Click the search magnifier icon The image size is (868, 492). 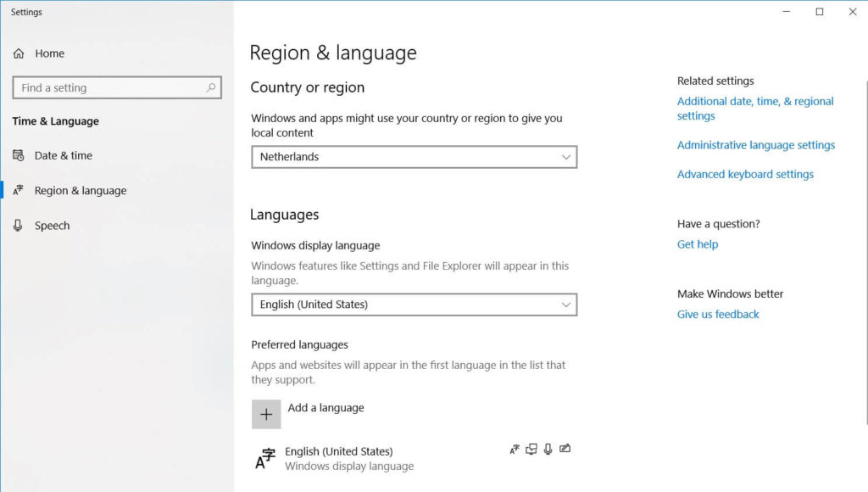pyautogui.click(x=211, y=87)
